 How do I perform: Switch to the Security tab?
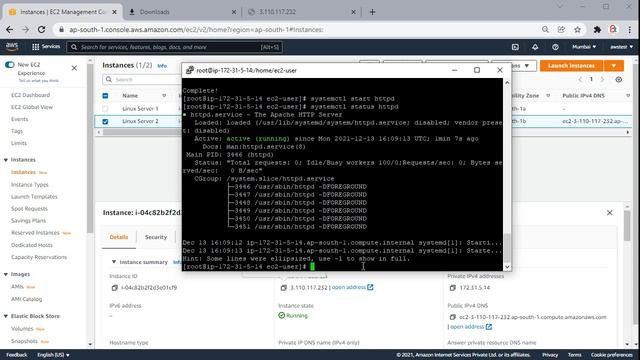(x=156, y=237)
